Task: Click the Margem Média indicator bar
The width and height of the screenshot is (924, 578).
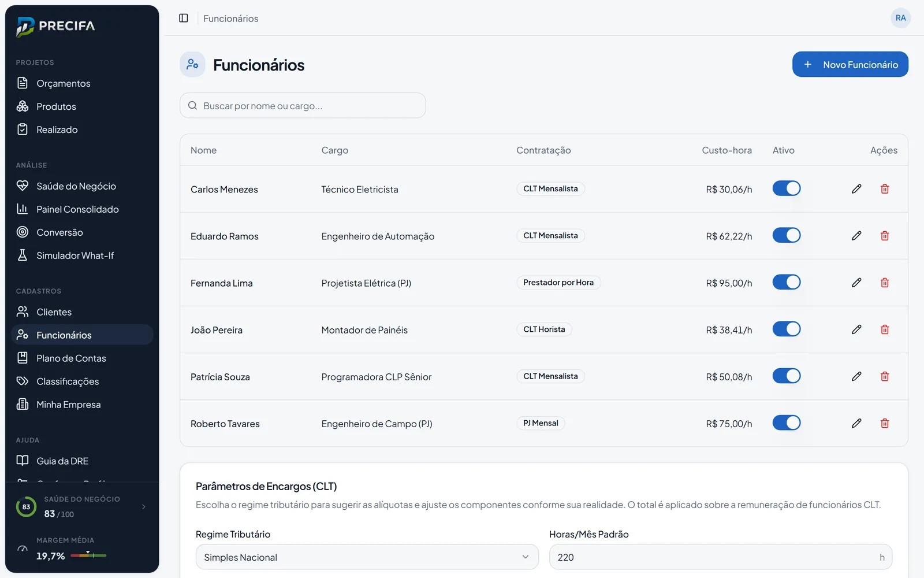Action: pyautogui.click(x=88, y=555)
